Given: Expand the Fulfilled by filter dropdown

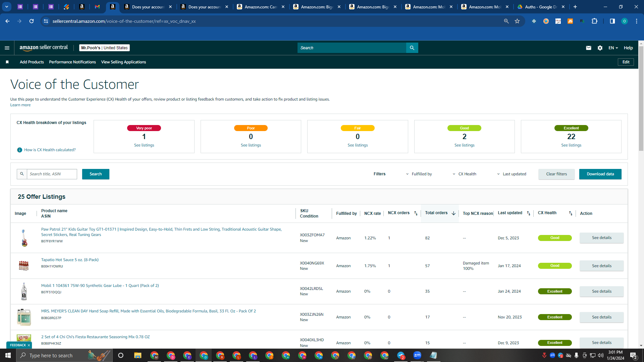Looking at the screenshot, I should tap(419, 174).
